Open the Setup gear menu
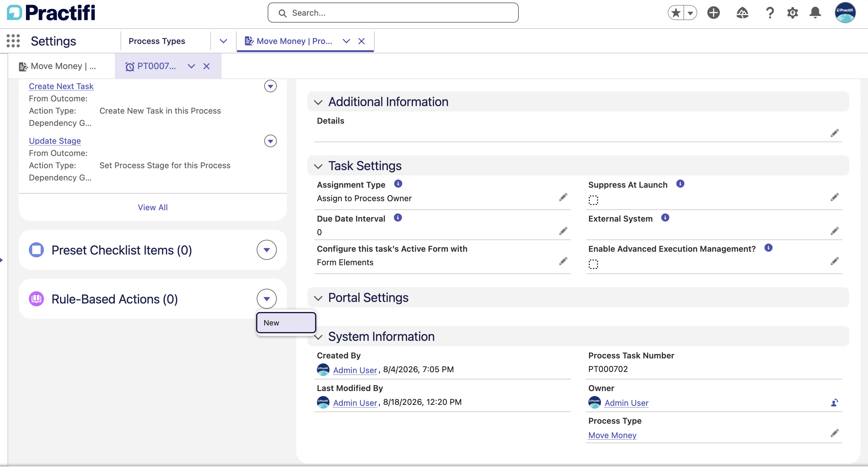The height and width of the screenshot is (467, 868). tap(792, 13)
